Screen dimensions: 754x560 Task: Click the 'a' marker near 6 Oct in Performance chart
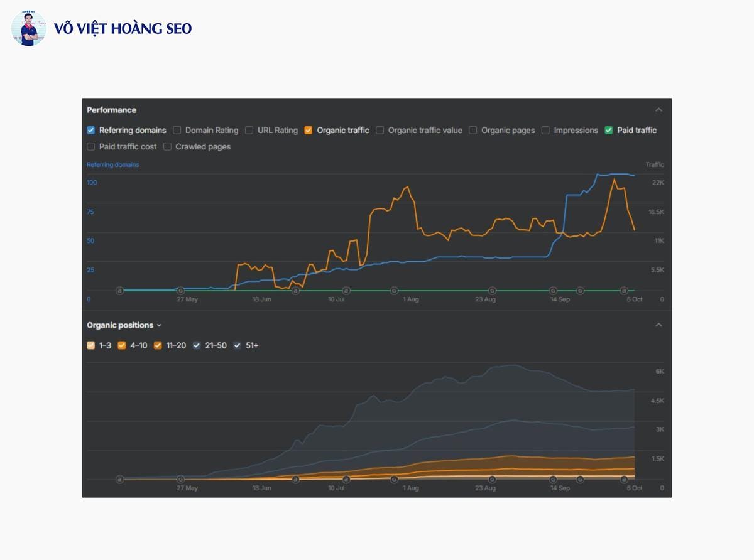(x=624, y=290)
